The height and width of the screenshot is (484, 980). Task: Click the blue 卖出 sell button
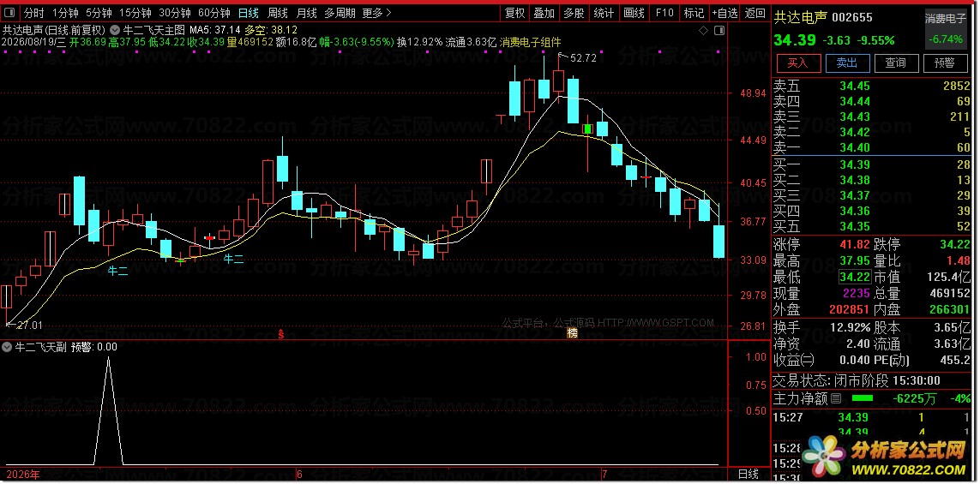(847, 63)
